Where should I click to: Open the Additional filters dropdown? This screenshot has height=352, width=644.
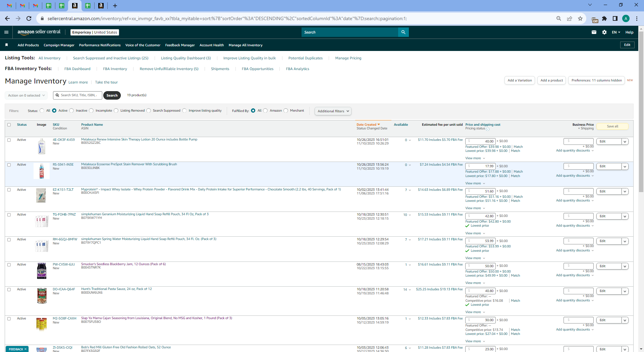pyautogui.click(x=333, y=111)
